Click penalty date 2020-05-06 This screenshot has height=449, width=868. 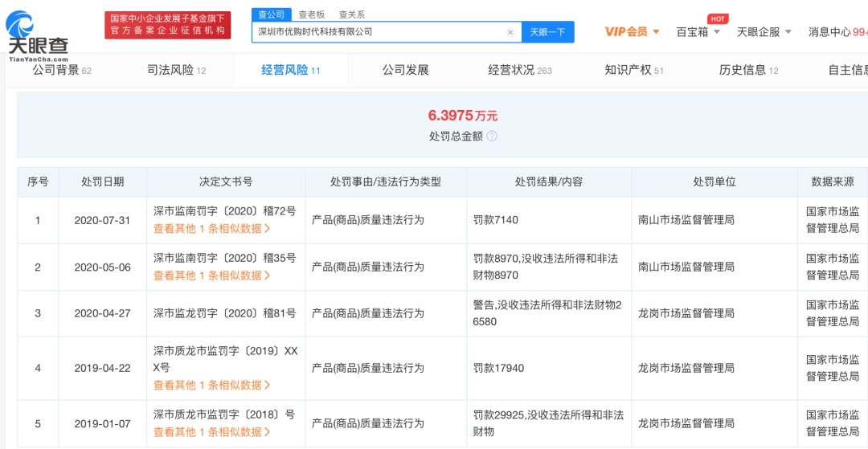[102, 267]
